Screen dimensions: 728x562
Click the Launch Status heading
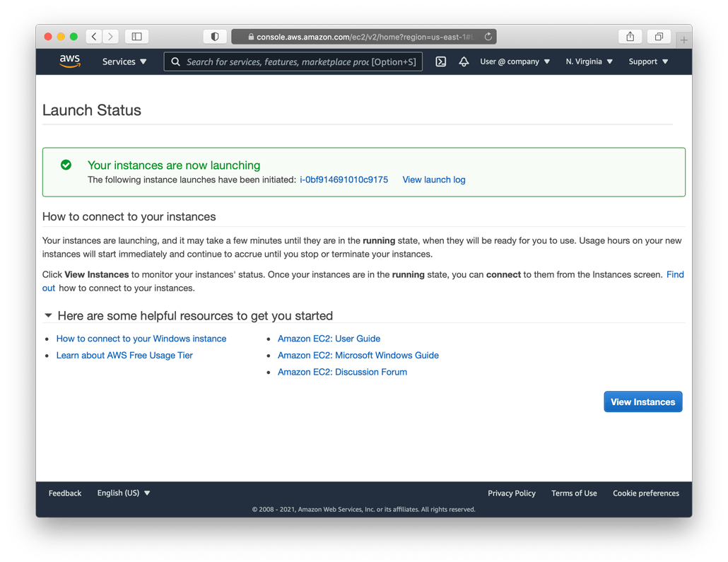(x=91, y=110)
